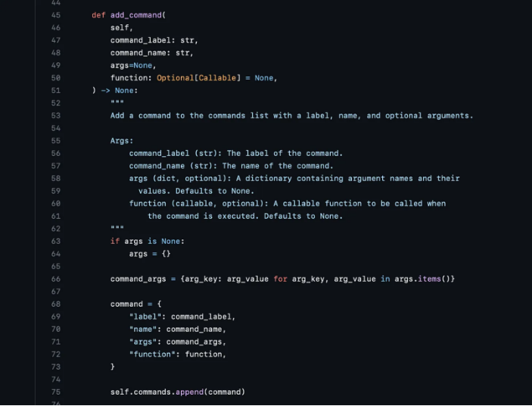Click the '-> None:' return annotation

(x=120, y=91)
